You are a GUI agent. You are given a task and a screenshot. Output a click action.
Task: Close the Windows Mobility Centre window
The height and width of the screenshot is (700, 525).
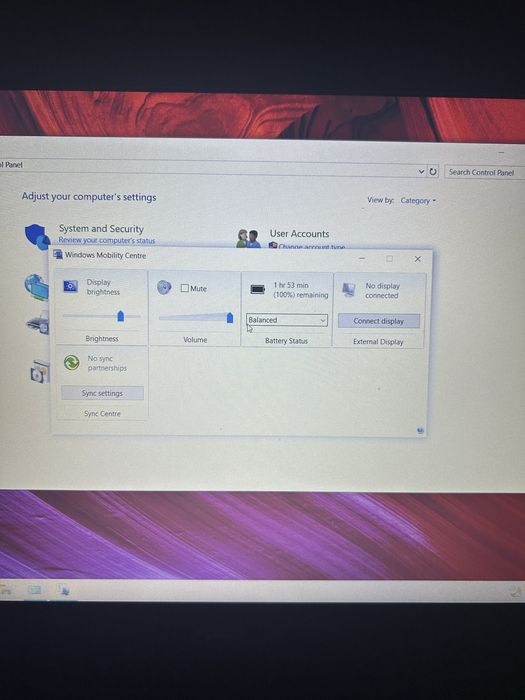pyautogui.click(x=417, y=259)
